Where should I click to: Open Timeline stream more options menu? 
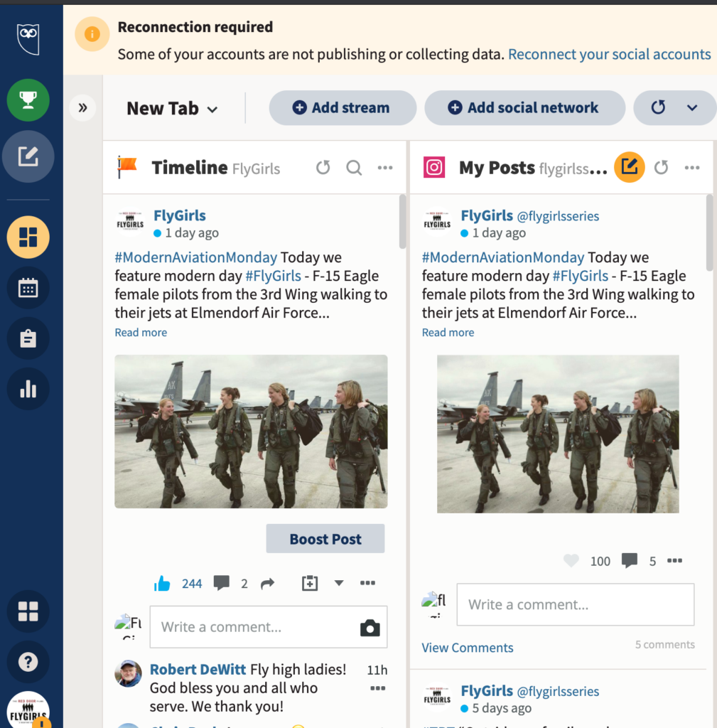point(385,168)
